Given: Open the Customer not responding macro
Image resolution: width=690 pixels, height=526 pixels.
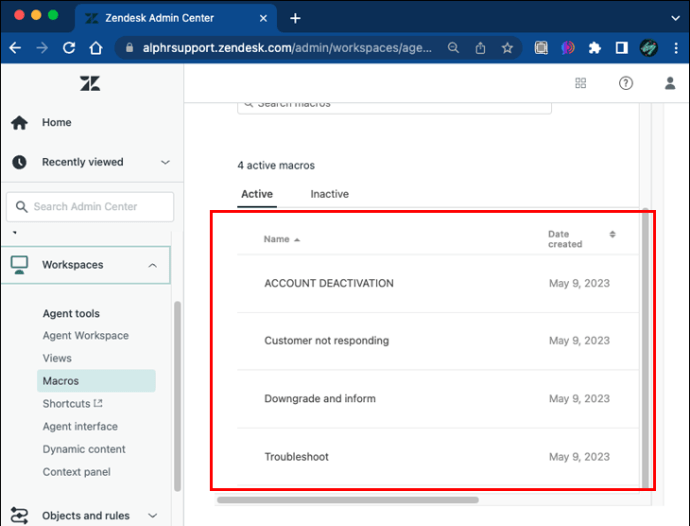Looking at the screenshot, I should 327,341.
